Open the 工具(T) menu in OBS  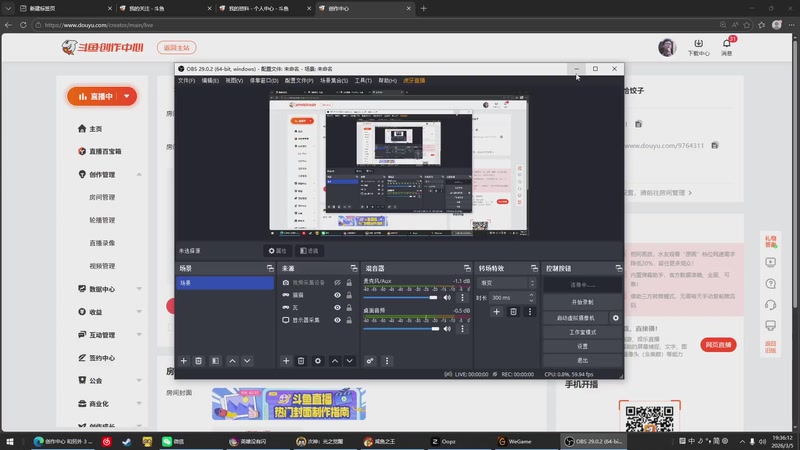[x=363, y=81]
